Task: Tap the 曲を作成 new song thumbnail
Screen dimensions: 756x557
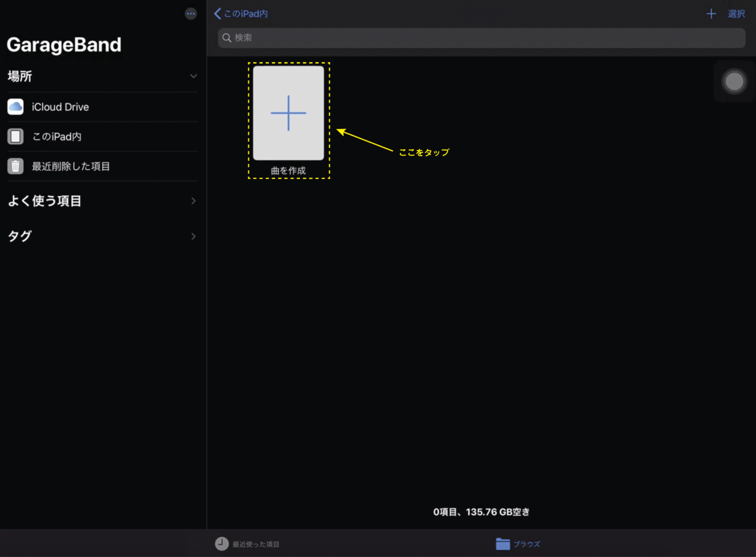Action: click(289, 113)
